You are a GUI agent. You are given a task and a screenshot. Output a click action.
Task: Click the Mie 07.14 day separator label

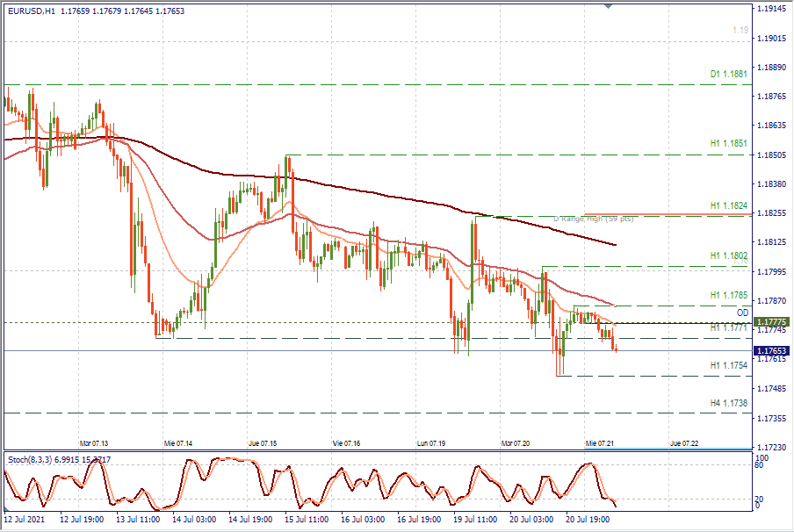178,443
